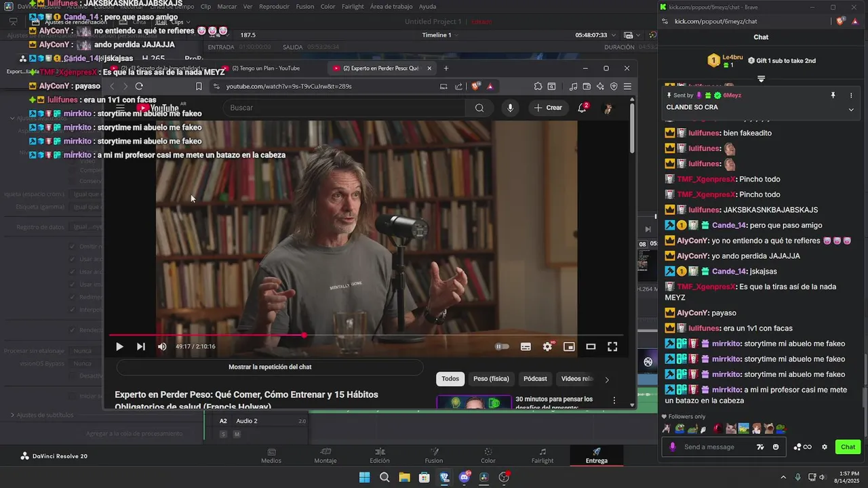Select the Todos filter chip
The image size is (868, 488).
pyautogui.click(x=450, y=379)
